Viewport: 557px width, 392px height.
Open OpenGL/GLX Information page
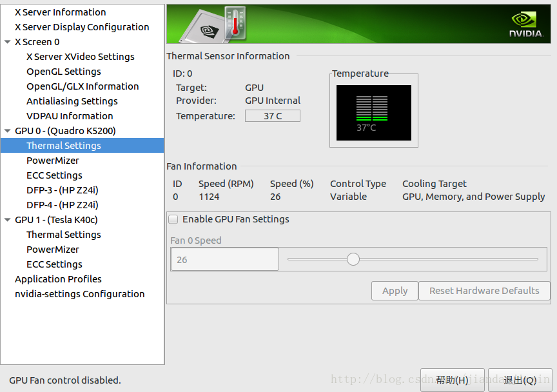click(83, 86)
